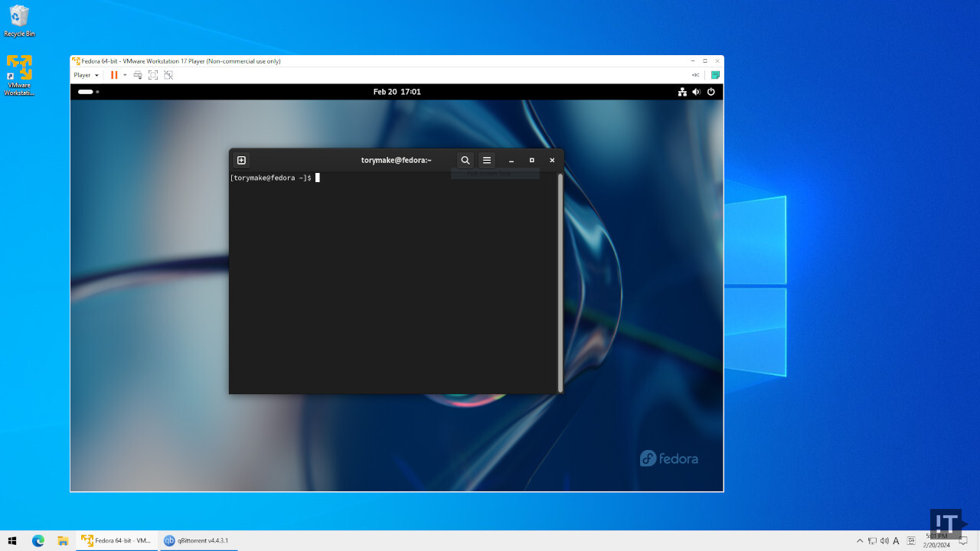Open the terminal hamburger menu
The image size is (980, 551).
486,161
